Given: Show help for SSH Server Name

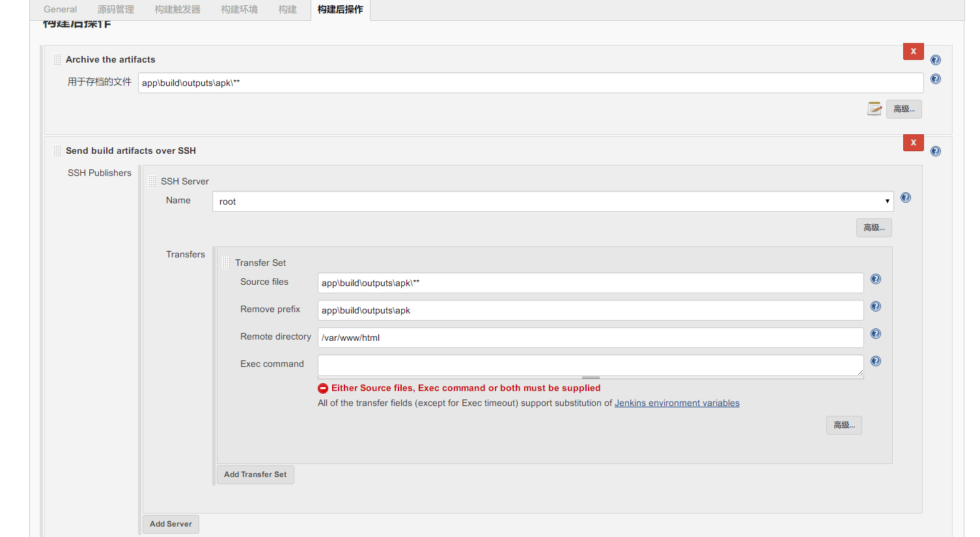Looking at the screenshot, I should (906, 197).
